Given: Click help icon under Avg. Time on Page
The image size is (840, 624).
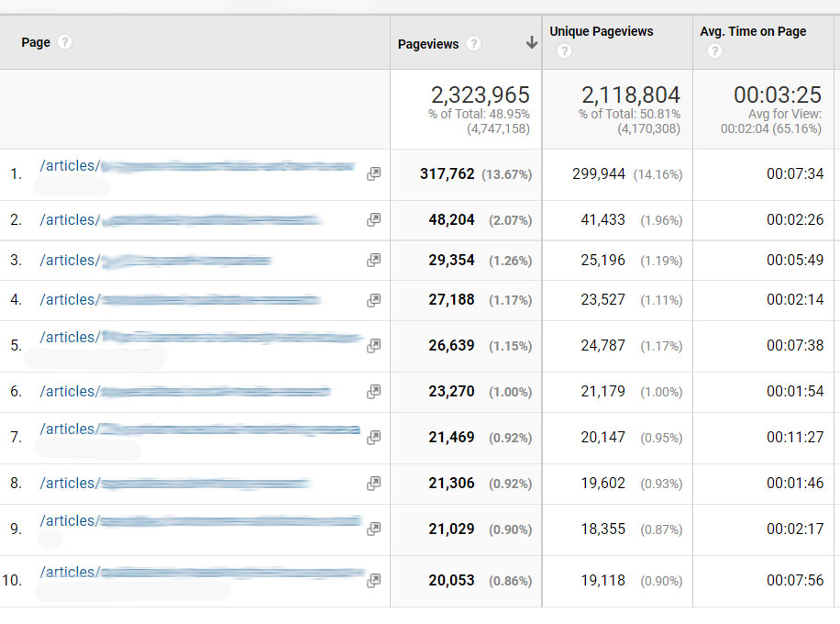Looking at the screenshot, I should tap(714, 51).
